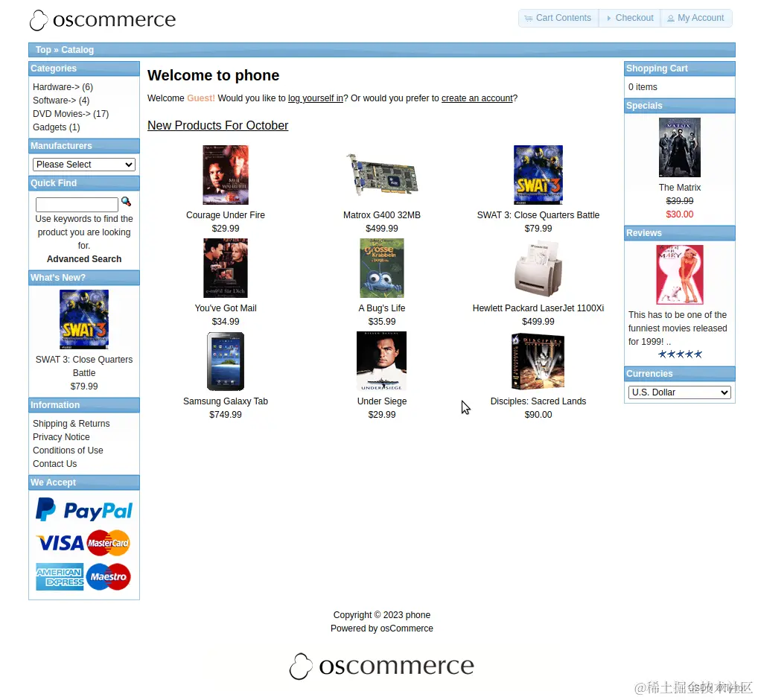The image size is (758, 700).
Task: Open the Courage Under Fire product title
Action: 226,215
